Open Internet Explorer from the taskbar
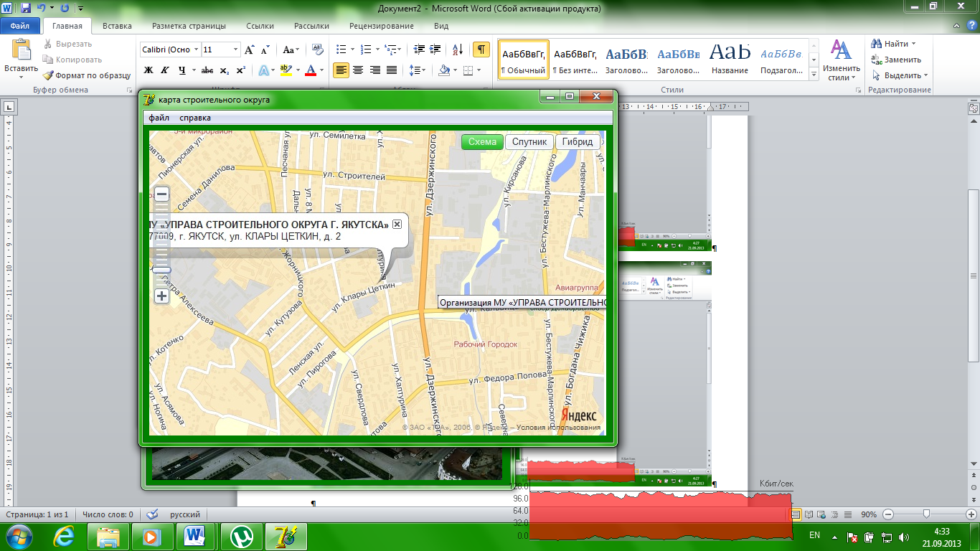Image resolution: width=980 pixels, height=551 pixels. point(62,537)
